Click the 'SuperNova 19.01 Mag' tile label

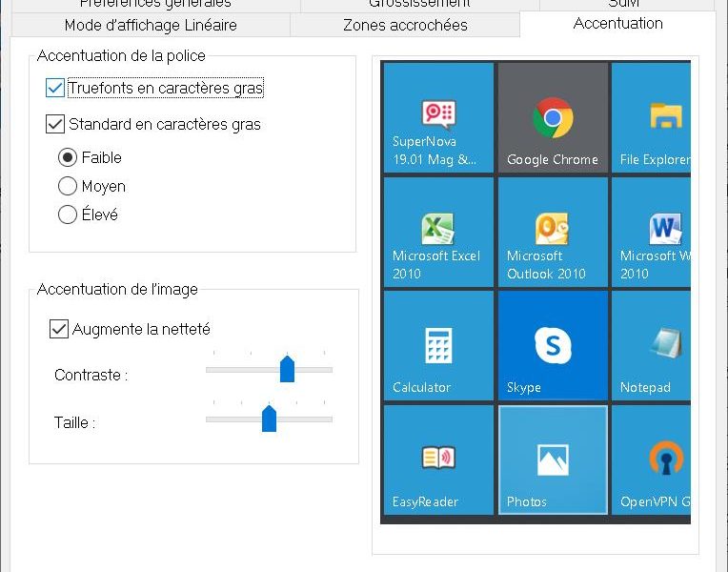(435, 150)
